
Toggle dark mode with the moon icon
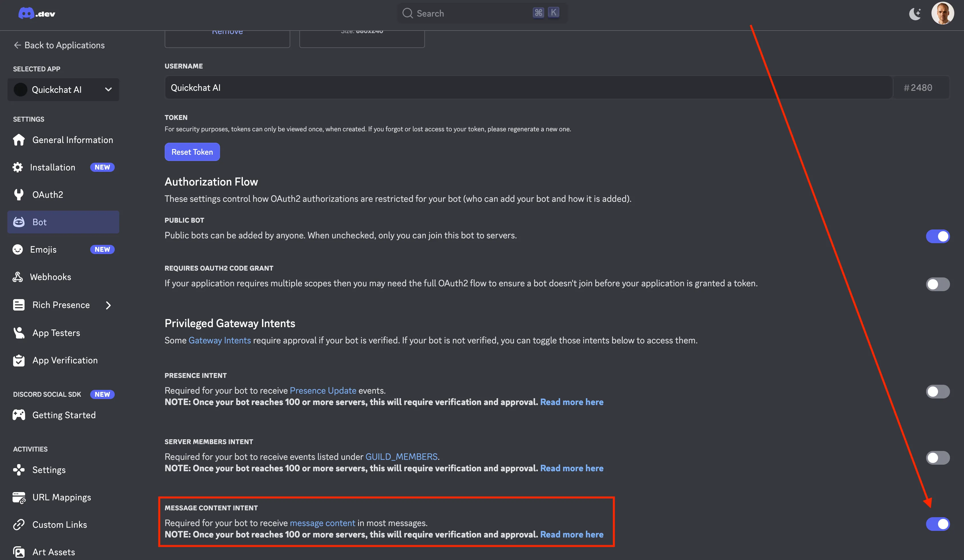pyautogui.click(x=915, y=13)
